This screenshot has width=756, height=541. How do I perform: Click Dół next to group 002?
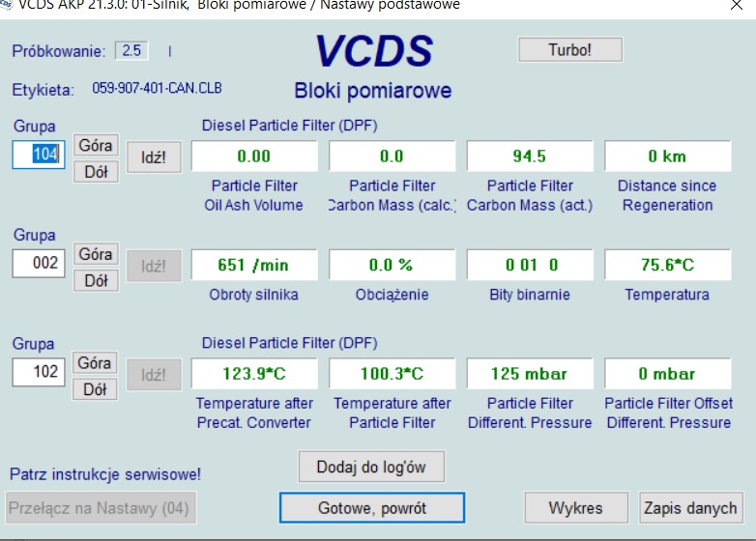point(96,281)
